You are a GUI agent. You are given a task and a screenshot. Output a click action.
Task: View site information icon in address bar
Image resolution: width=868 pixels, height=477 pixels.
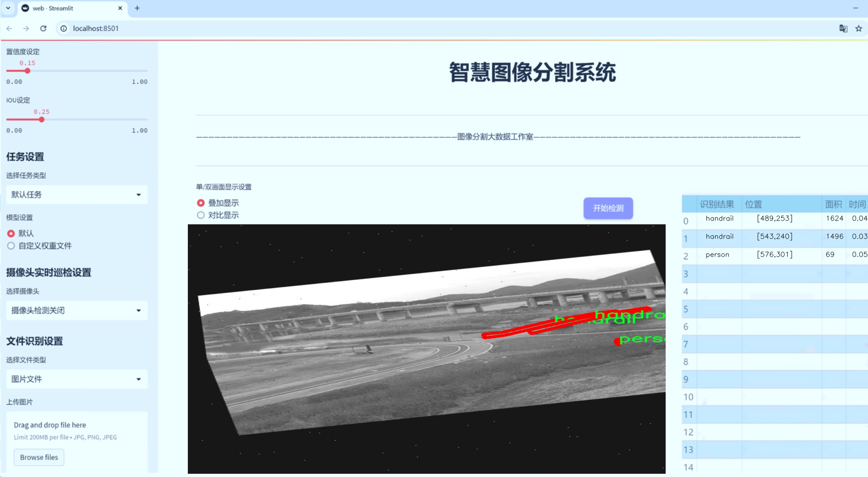pos(64,28)
